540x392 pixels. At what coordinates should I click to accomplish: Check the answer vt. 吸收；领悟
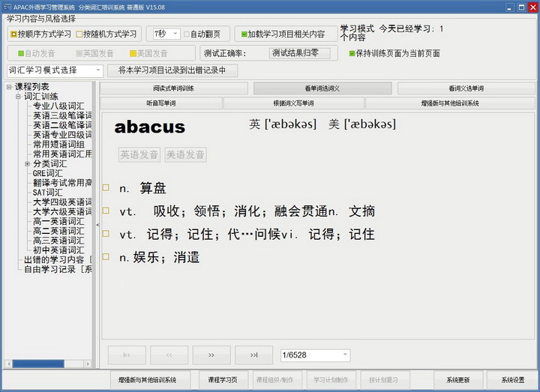pos(106,211)
